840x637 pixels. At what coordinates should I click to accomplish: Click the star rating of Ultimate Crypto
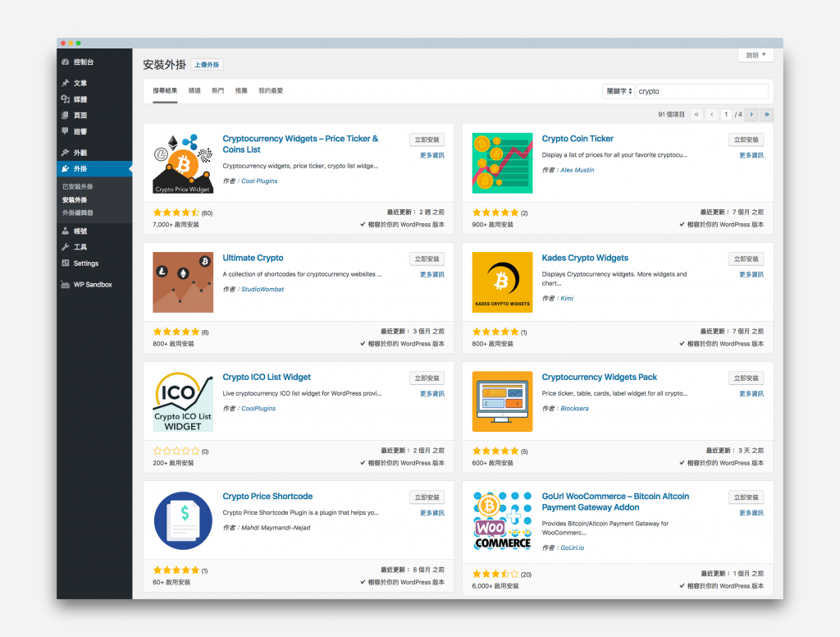176,332
